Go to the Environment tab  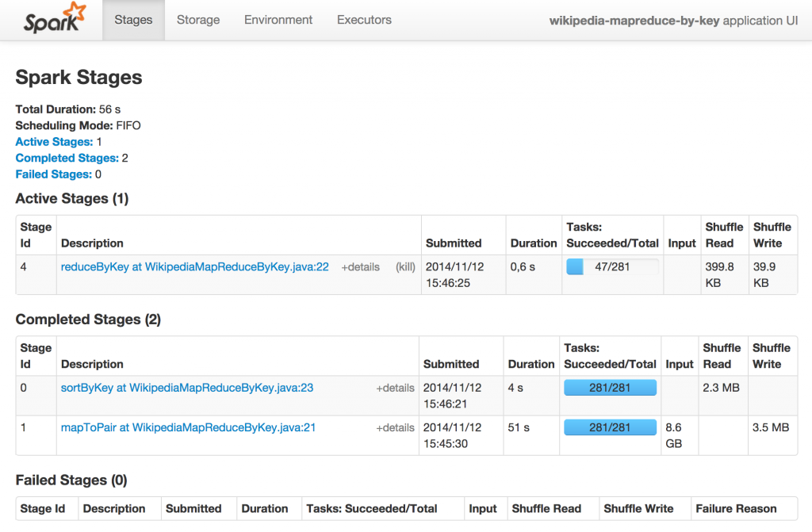click(x=278, y=20)
